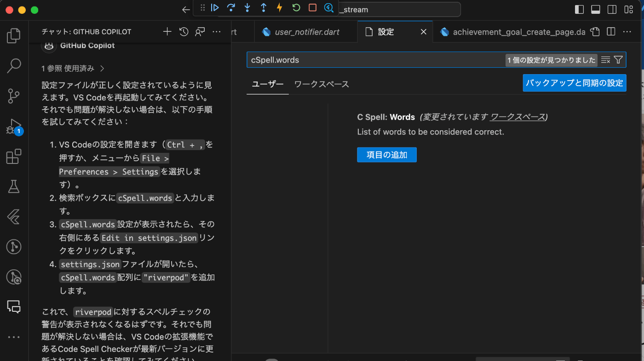Click the 'Preferences > Settings' code text in chat

pos(109,171)
